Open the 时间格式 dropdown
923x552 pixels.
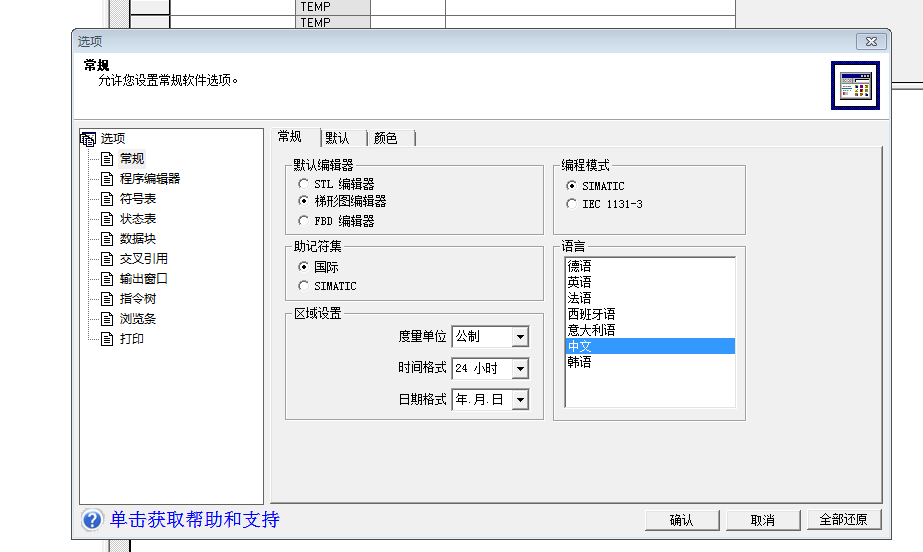pyautogui.click(x=519, y=369)
